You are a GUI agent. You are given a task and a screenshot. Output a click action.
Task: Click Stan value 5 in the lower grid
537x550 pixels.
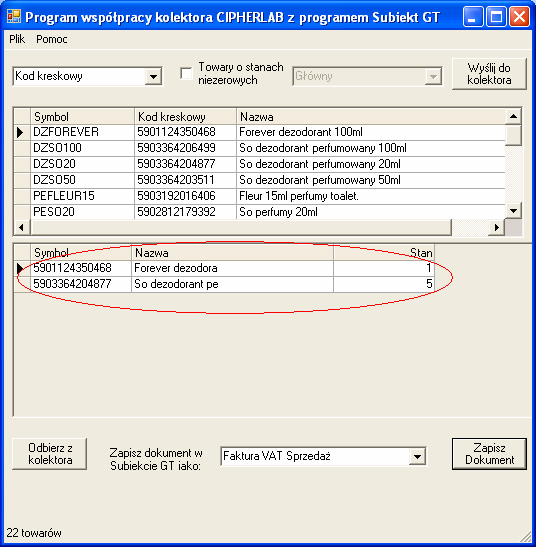(x=384, y=284)
